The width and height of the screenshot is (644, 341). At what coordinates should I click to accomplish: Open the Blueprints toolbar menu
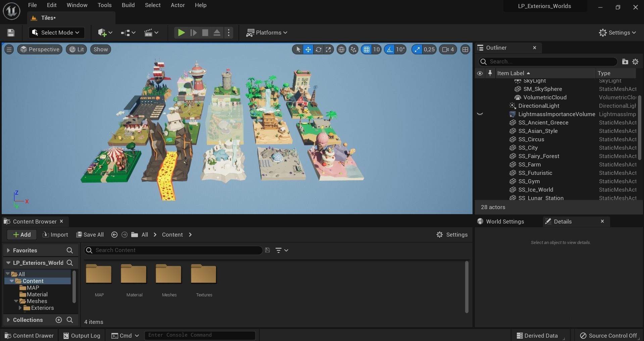coord(128,33)
